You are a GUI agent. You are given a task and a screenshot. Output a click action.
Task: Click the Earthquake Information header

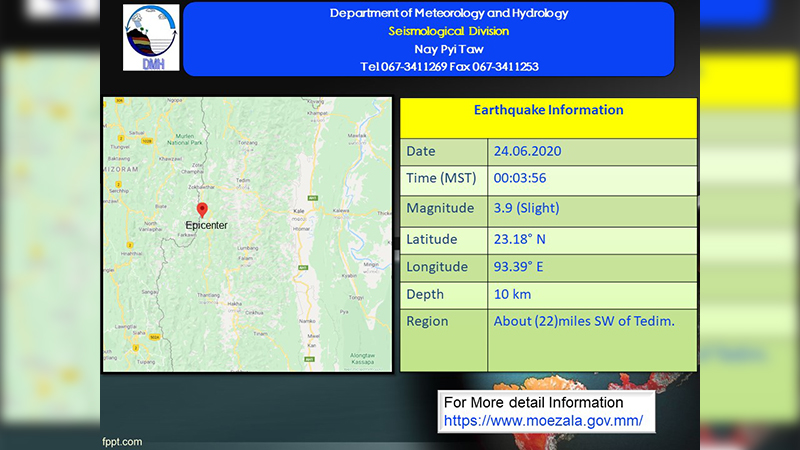tap(548, 110)
